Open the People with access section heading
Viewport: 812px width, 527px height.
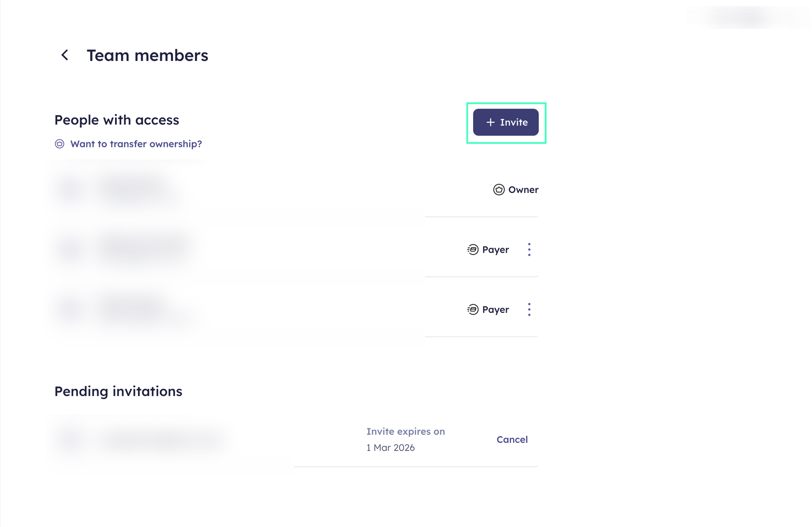tap(116, 120)
